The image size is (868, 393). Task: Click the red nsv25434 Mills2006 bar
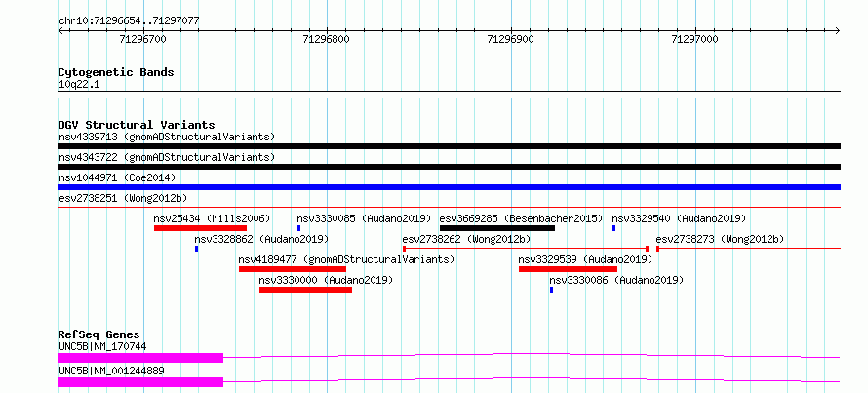click(200, 228)
